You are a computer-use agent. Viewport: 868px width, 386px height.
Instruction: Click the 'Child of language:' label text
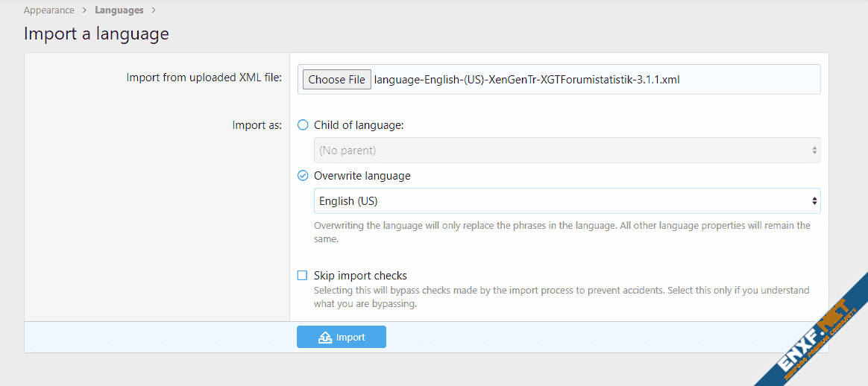tap(359, 125)
